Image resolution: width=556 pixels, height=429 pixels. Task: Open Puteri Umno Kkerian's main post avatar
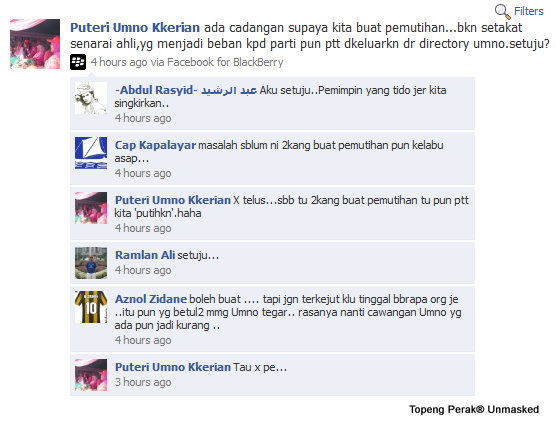coord(35,44)
